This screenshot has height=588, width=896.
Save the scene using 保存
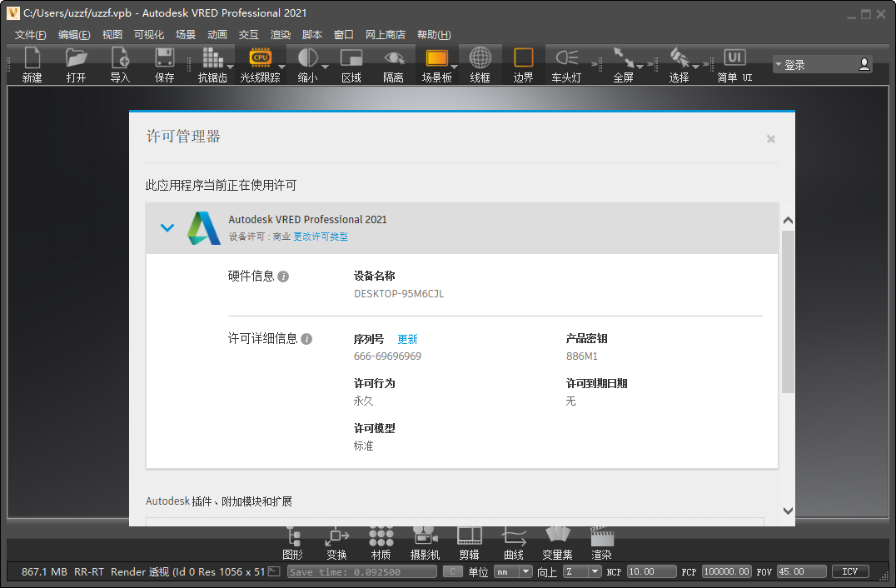[162, 64]
